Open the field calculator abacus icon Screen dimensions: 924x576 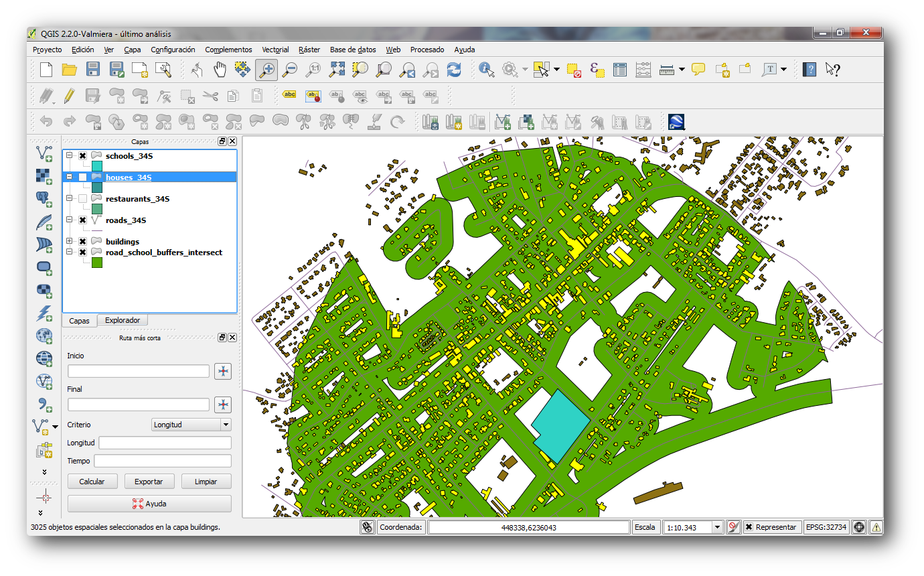[x=643, y=69]
